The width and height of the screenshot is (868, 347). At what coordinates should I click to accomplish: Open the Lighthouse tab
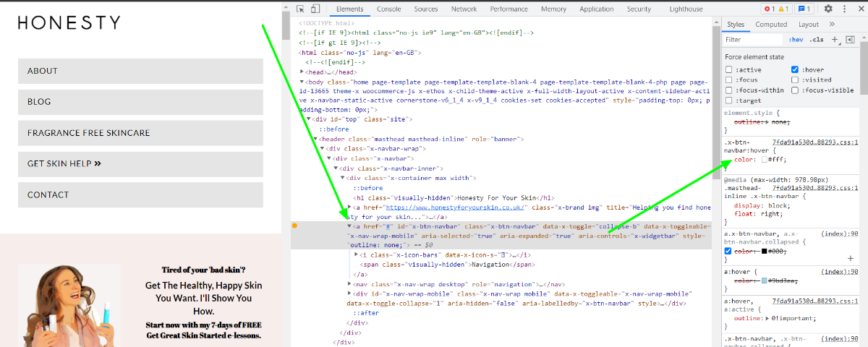[686, 9]
